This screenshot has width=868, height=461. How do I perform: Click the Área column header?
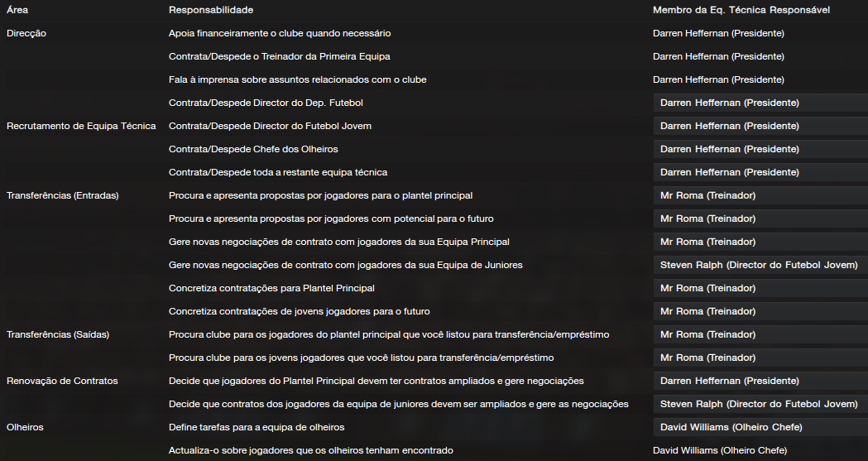click(x=17, y=10)
